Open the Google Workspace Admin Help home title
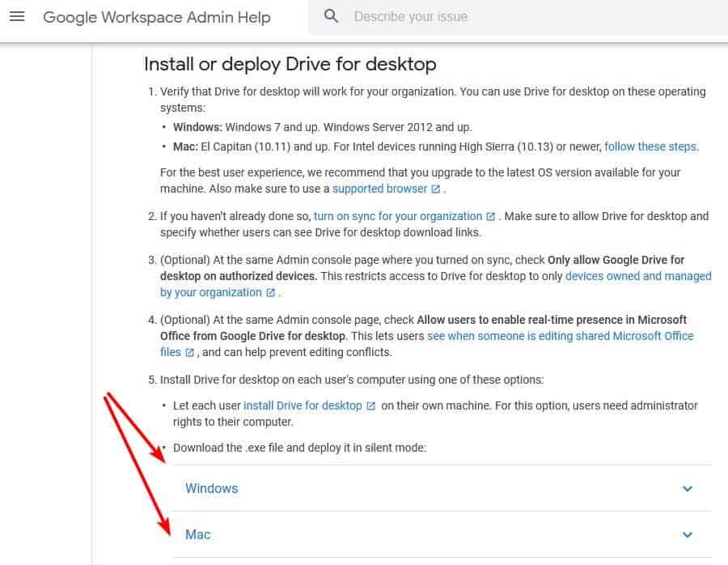The height and width of the screenshot is (565, 728). 157,17
